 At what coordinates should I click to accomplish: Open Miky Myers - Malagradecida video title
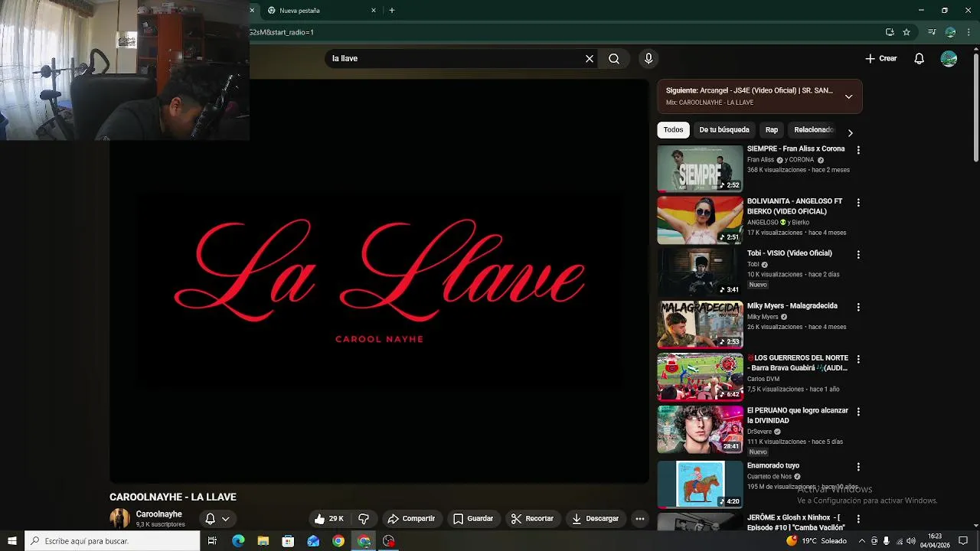[792, 306]
